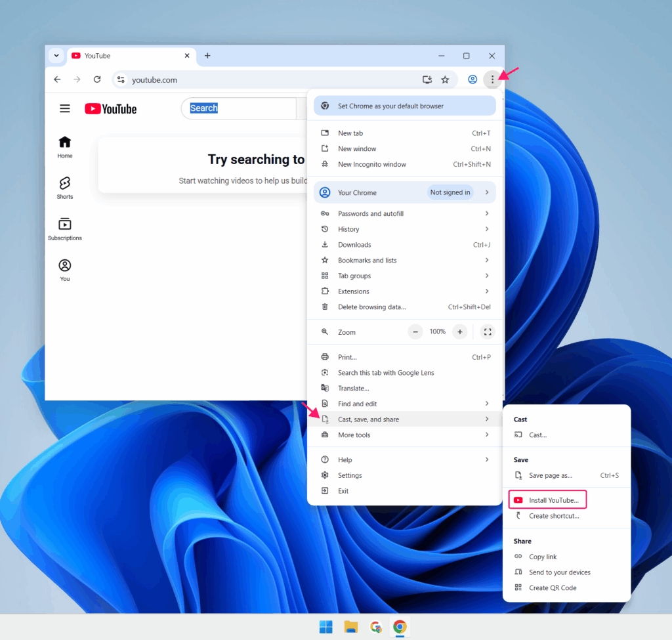Click Install YouTube...

[548, 500]
